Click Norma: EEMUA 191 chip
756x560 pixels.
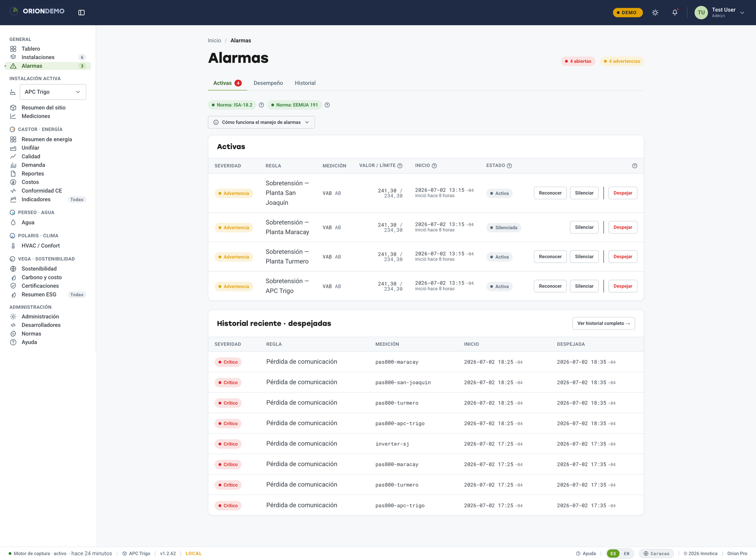tap(295, 105)
